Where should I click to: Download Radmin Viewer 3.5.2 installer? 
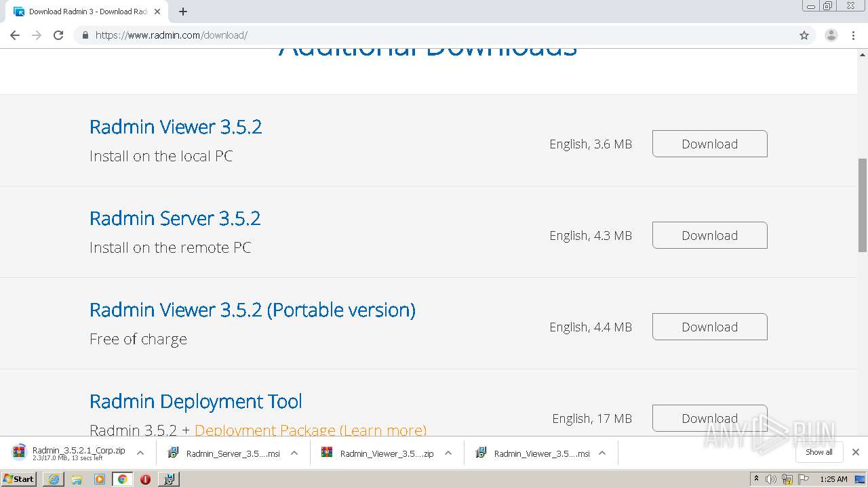(x=709, y=144)
